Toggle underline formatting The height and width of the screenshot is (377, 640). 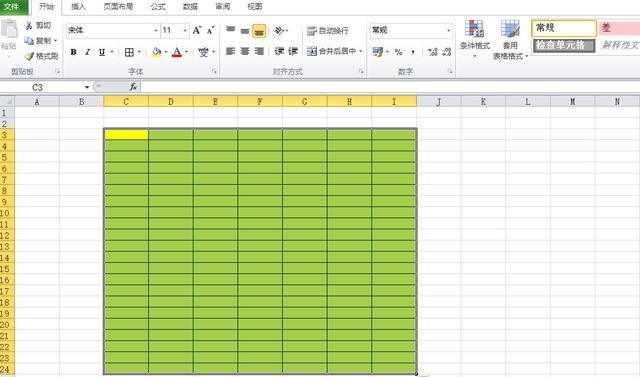(x=102, y=52)
